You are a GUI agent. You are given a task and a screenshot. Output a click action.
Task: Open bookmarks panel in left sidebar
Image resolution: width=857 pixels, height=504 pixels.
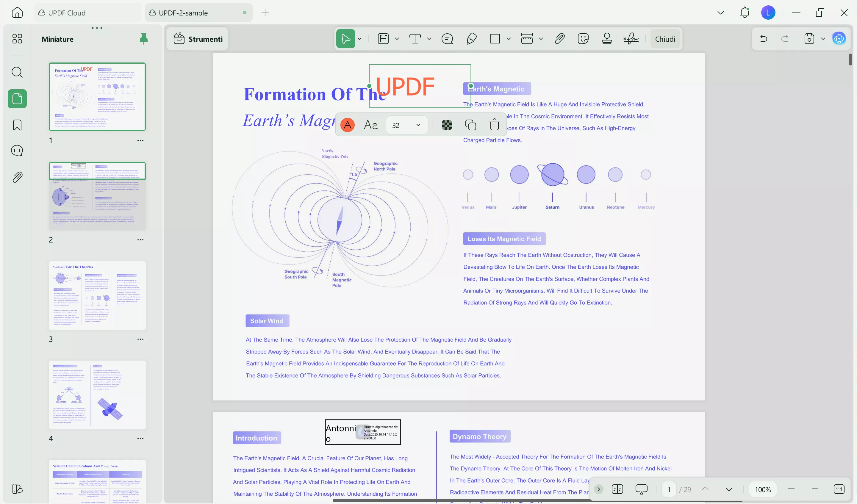click(x=17, y=125)
